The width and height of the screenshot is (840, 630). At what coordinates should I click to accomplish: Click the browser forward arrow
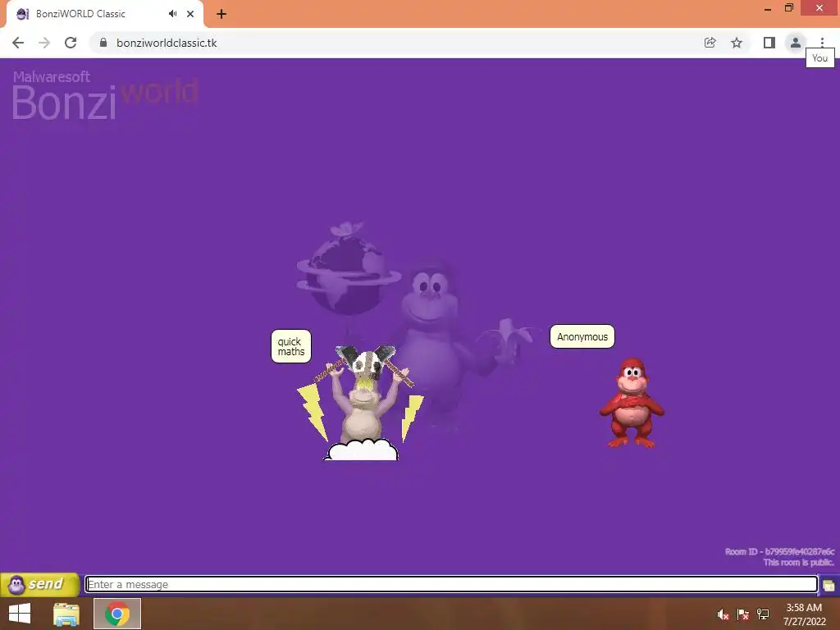point(44,43)
